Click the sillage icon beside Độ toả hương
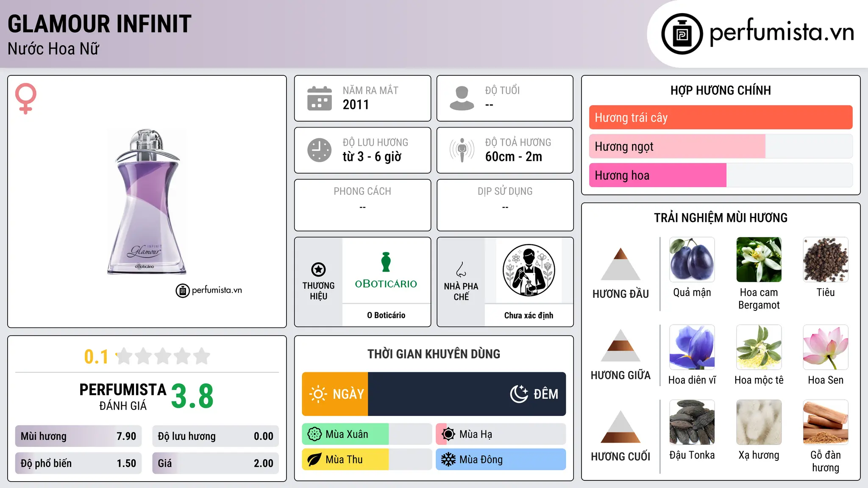 click(x=462, y=150)
